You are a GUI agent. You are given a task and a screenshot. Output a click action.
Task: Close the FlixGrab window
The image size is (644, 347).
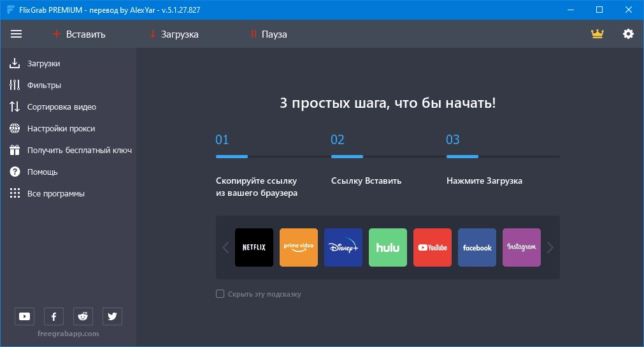[x=628, y=10]
